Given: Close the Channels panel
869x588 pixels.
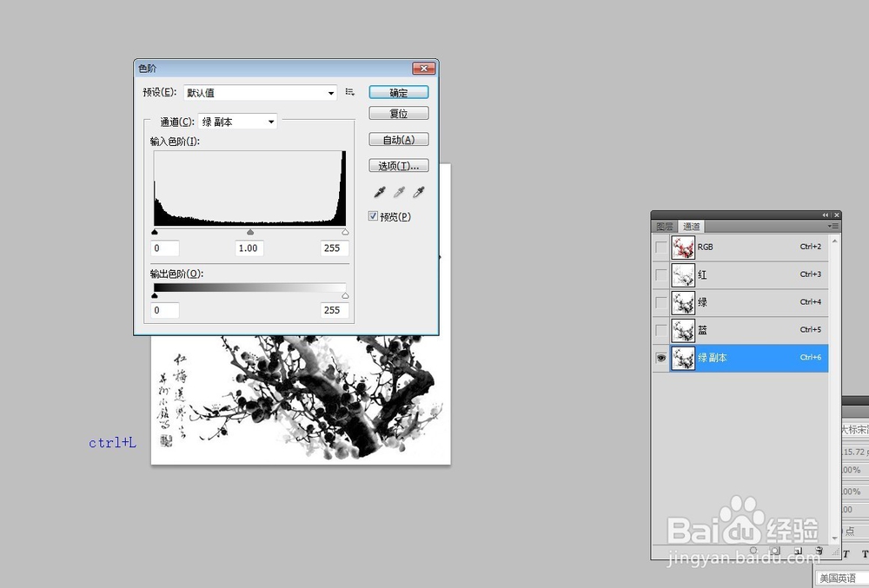Looking at the screenshot, I should point(836,215).
